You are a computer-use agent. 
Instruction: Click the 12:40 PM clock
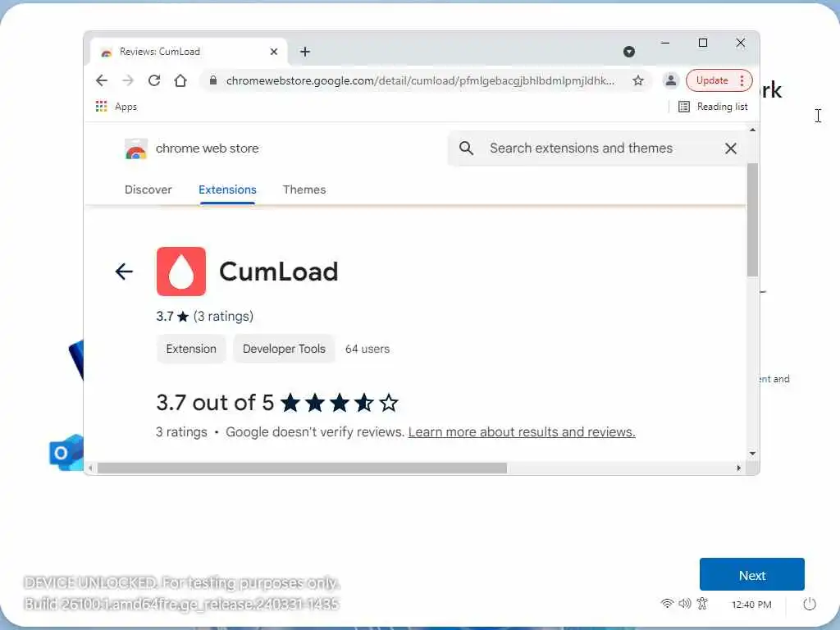click(751, 605)
